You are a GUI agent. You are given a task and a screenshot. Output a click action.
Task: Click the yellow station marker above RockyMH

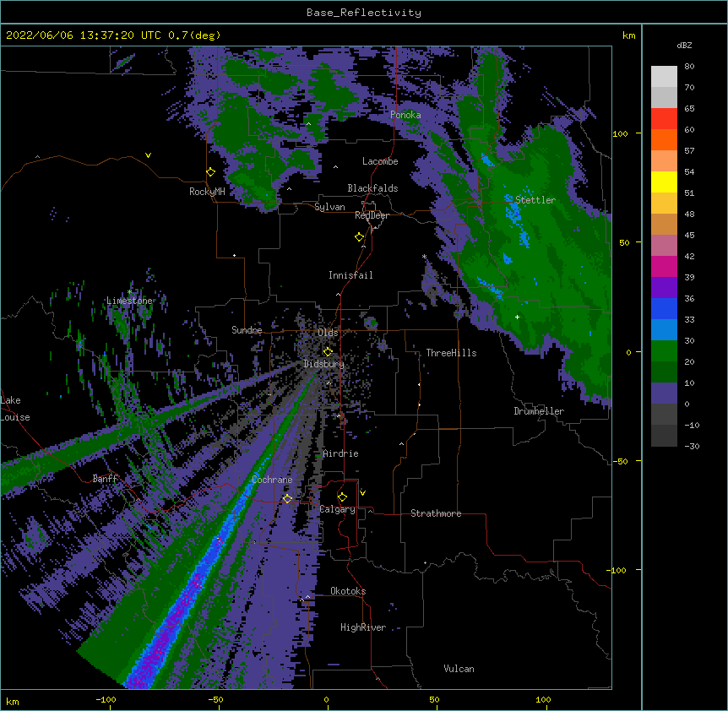[x=210, y=171]
